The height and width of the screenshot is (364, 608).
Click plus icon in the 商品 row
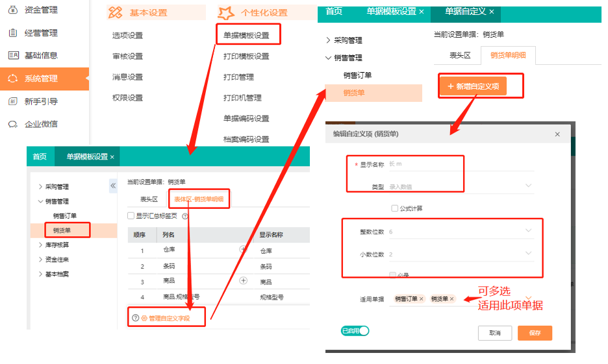(243, 280)
